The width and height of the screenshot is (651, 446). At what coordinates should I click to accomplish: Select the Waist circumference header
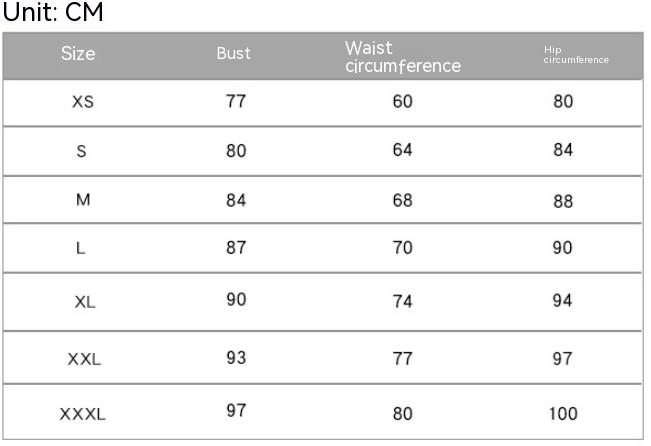(x=402, y=57)
